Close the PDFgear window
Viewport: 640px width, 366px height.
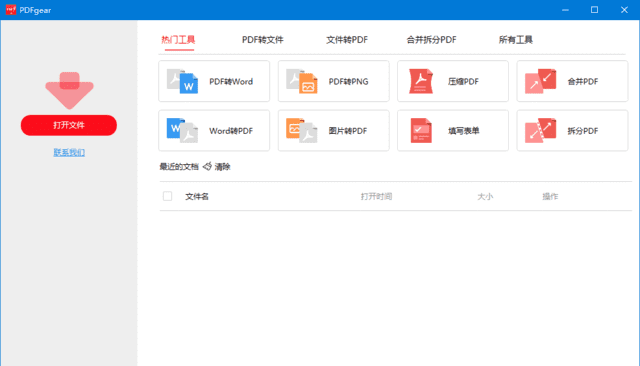[x=624, y=10]
